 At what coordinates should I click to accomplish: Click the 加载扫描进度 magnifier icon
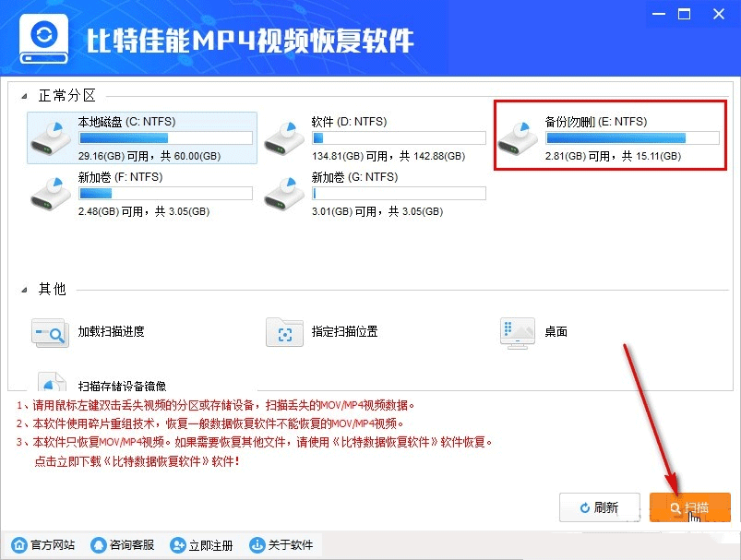[x=50, y=333]
